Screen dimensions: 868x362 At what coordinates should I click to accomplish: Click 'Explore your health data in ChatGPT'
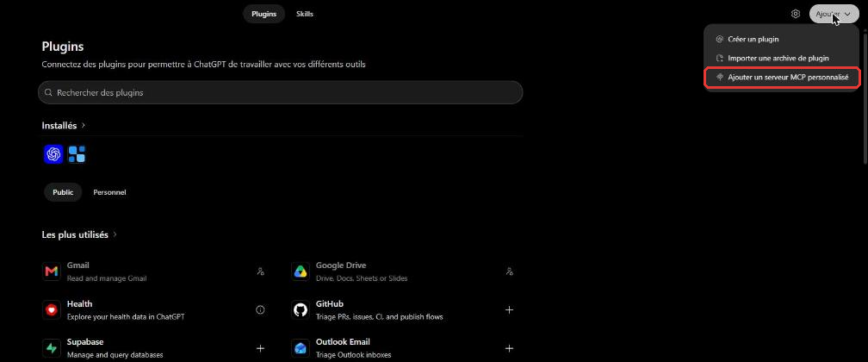point(126,317)
